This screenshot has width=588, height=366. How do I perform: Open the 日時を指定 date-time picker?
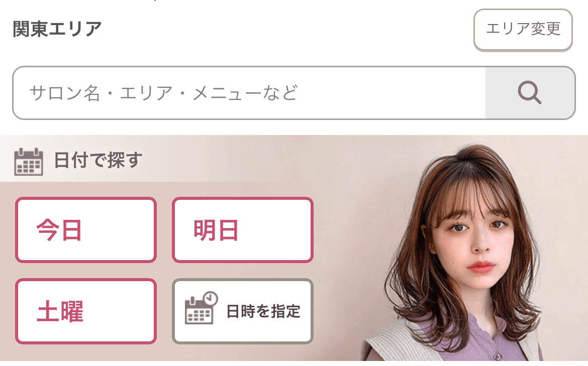(243, 311)
